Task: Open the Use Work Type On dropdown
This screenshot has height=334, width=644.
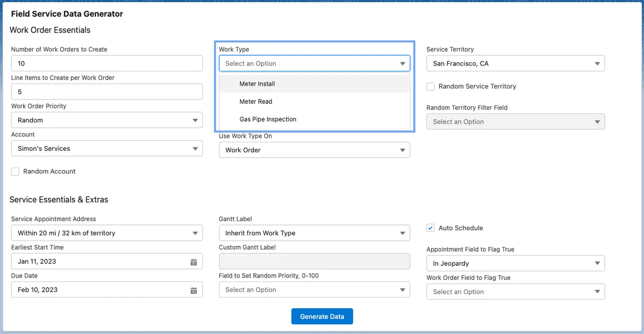Action: [x=314, y=150]
